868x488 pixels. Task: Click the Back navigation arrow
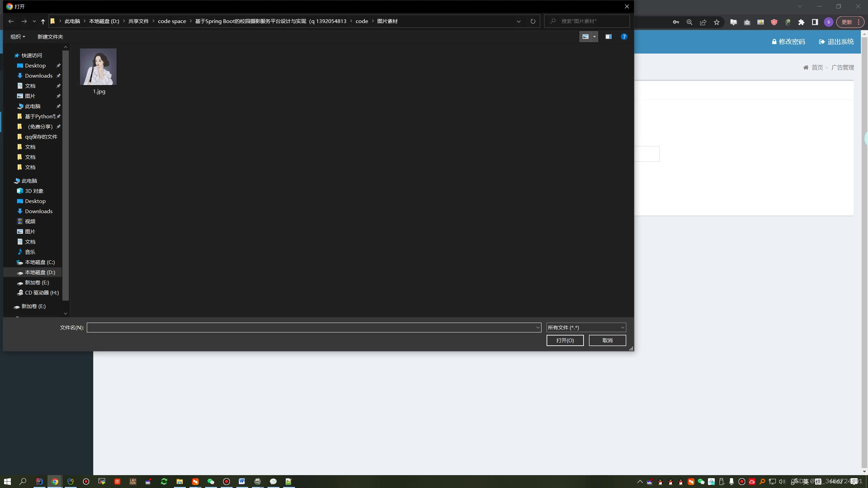(x=11, y=21)
